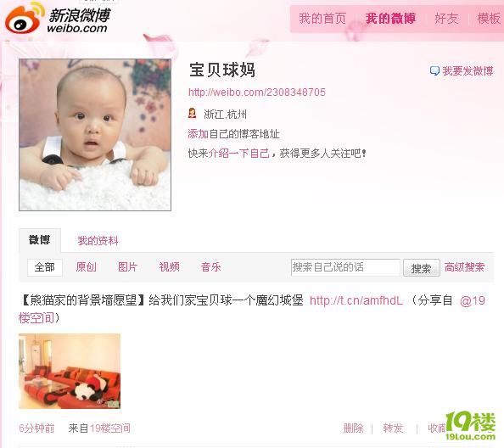Enlarge the living room panda photo thumbnail
This screenshot has height=448, width=504.
(x=70, y=371)
